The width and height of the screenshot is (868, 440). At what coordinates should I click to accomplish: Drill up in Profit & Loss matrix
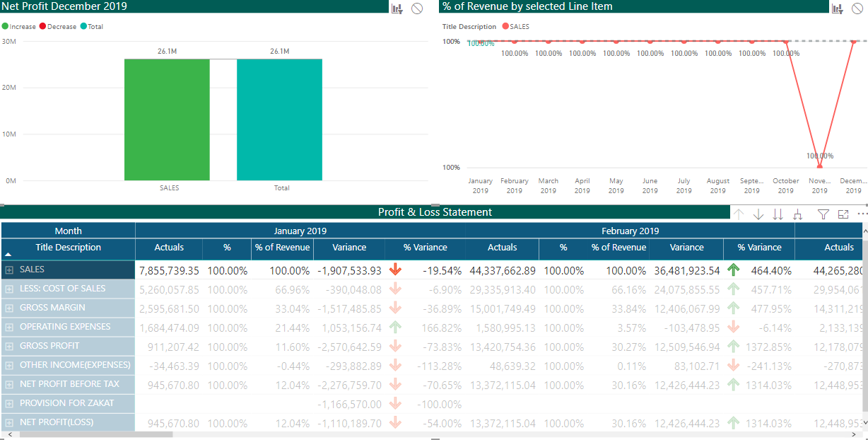[739, 214]
